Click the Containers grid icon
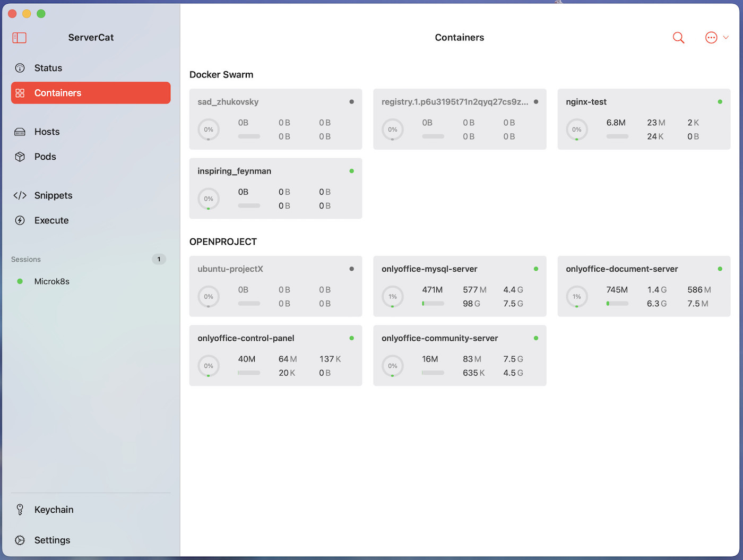The image size is (743, 560). [21, 93]
